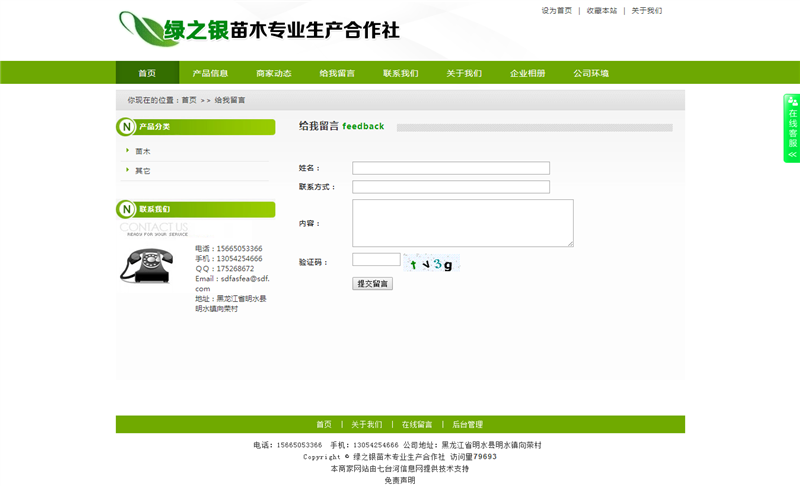The image size is (800, 486).
Task: Open the 首页 navigation tab
Action: click(x=147, y=73)
